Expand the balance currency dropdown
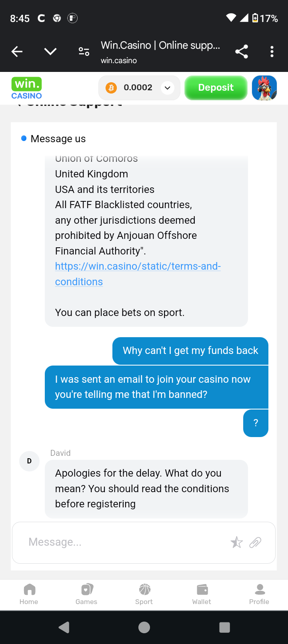288x644 pixels. point(168,88)
